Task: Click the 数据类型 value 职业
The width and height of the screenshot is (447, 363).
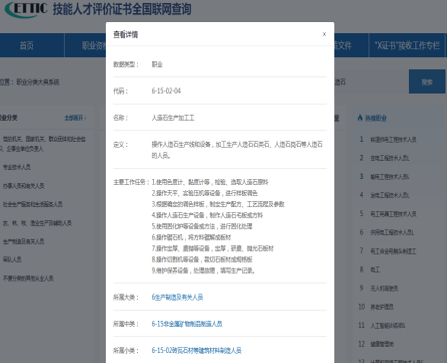Action: tap(157, 64)
